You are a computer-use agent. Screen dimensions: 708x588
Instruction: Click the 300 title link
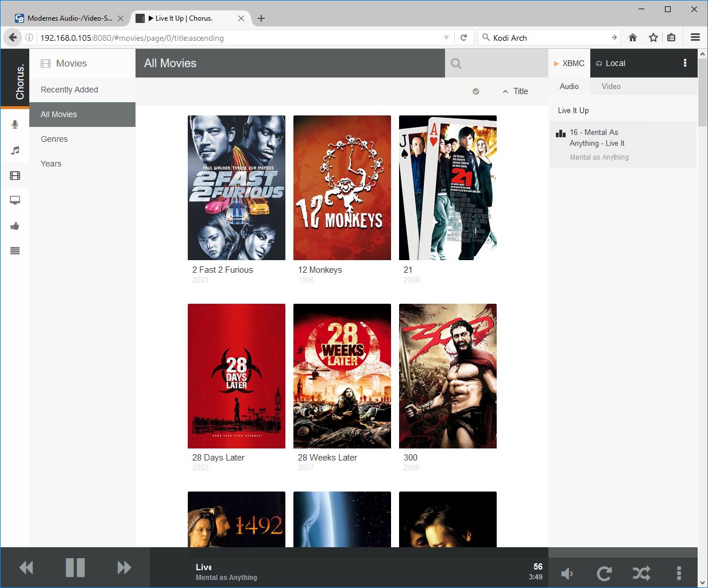(411, 458)
